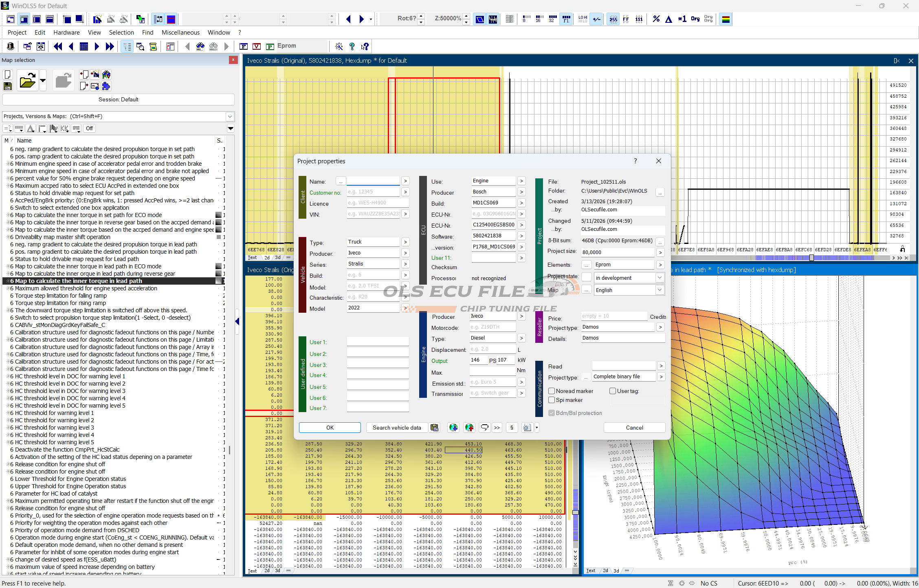The width and height of the screenshot is (919, 588).
Task: Toggle the Org original values button
Action: click(695, 19)
